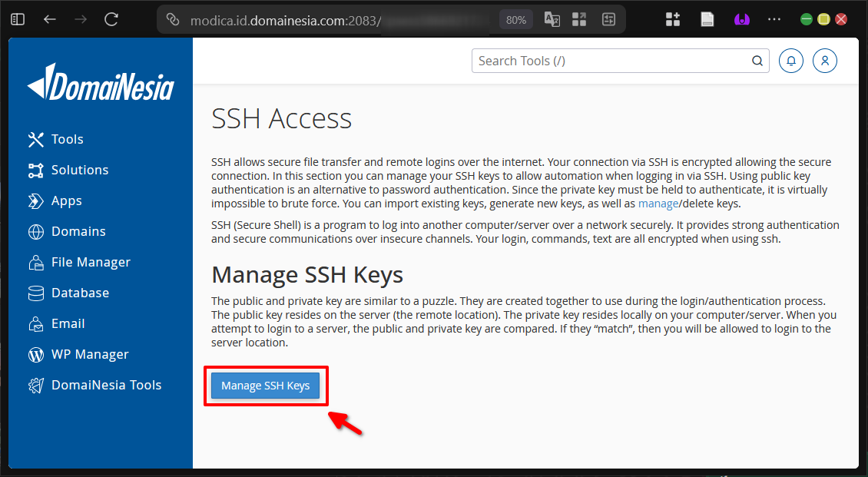The image size is (868, 477).
Task: Click the Solutions sidebar icon
Action: (x=36, y=170)
